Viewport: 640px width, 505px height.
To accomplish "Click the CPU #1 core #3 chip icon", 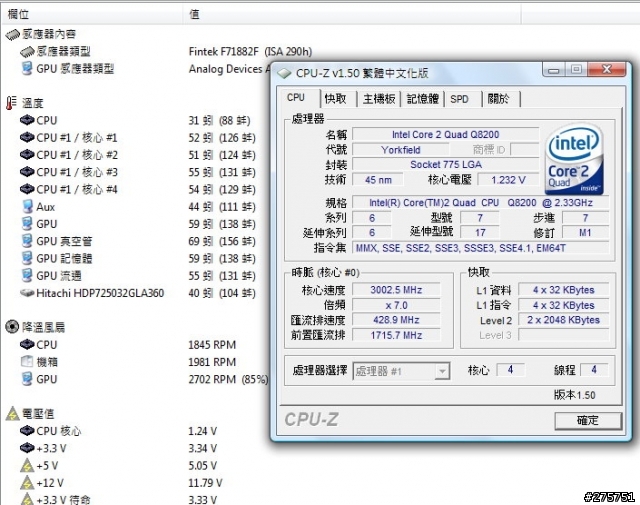I will click(27, 172).
